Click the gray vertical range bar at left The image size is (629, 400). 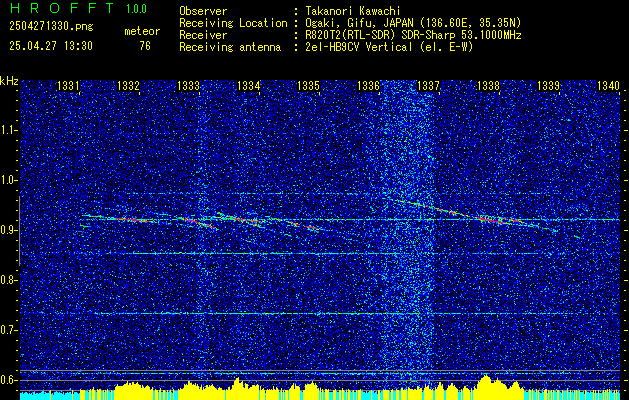[x=20, y=231]
